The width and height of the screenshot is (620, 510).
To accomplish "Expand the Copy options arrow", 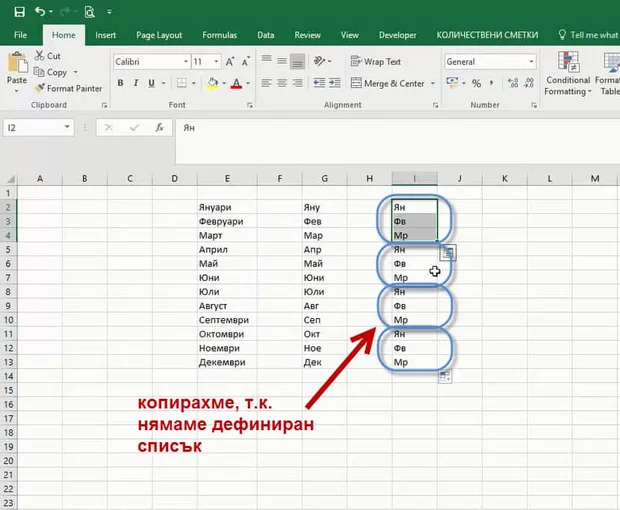I will [76, 72].
